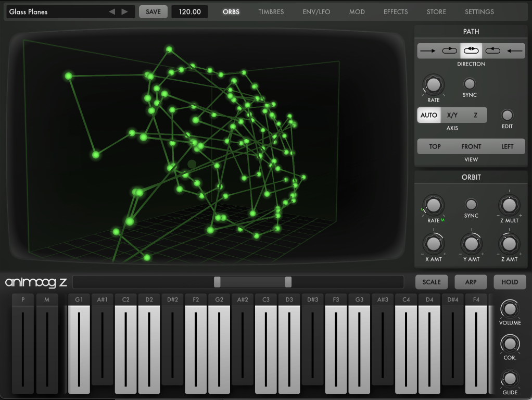Switch to Left view
532x400 pixels.
click(507, 147)
